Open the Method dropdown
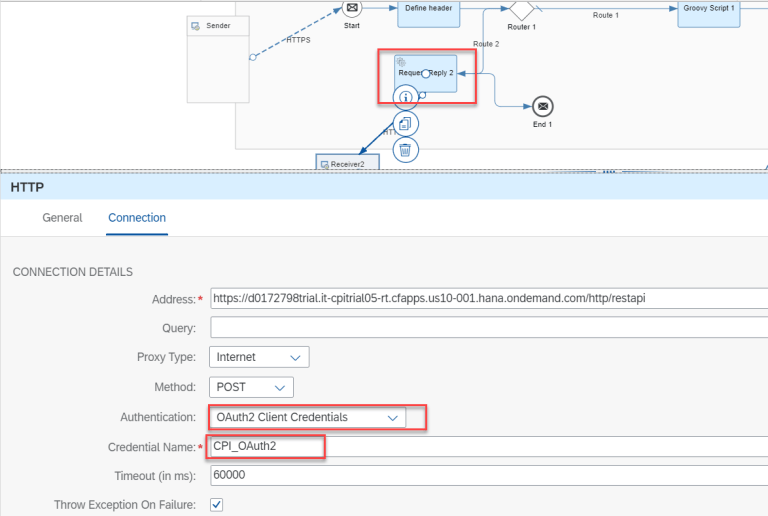Viewport: 768px width, 516px height. click(x=251, y=387)
